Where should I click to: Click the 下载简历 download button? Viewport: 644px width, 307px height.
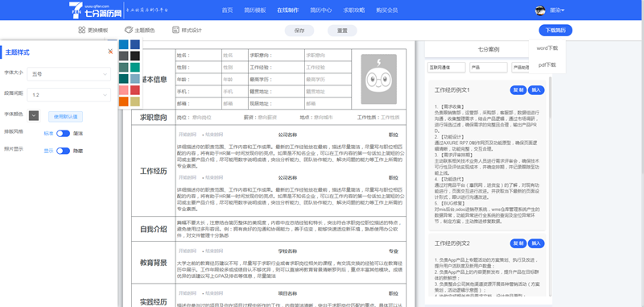pyautogui.click(x=555, y=30)
